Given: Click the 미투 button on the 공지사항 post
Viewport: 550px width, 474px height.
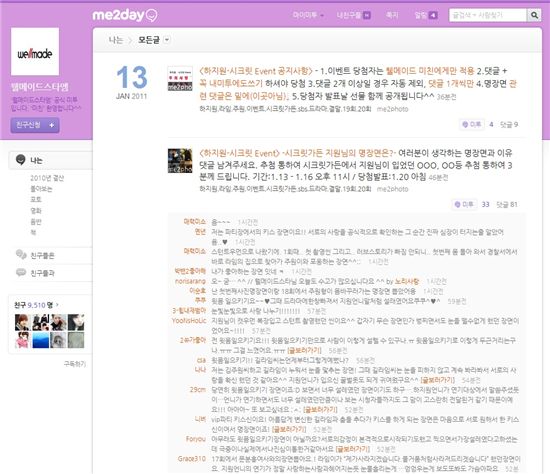Looking at the screenshot, I should (x=472, y=124).
